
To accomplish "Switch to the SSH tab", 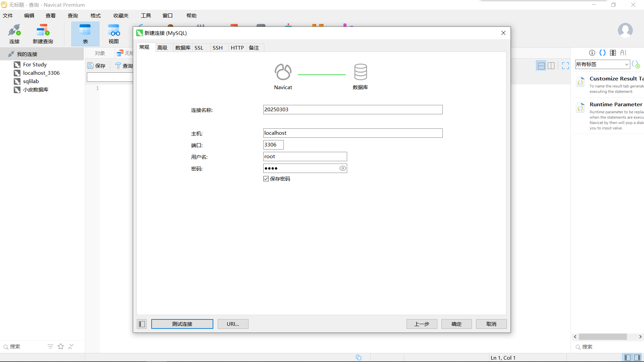I will click(217, 48).
